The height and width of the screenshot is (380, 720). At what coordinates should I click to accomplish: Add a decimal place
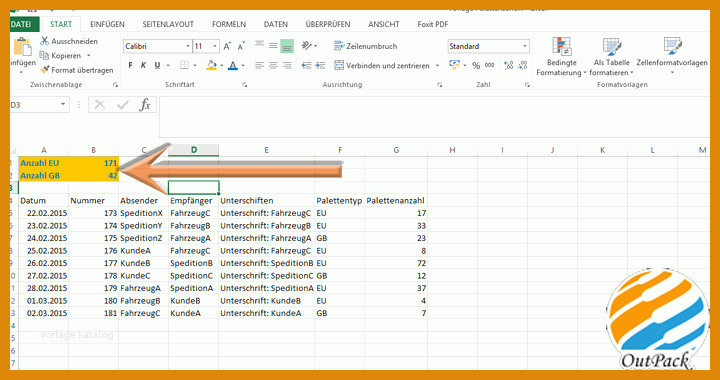(509, 66)
